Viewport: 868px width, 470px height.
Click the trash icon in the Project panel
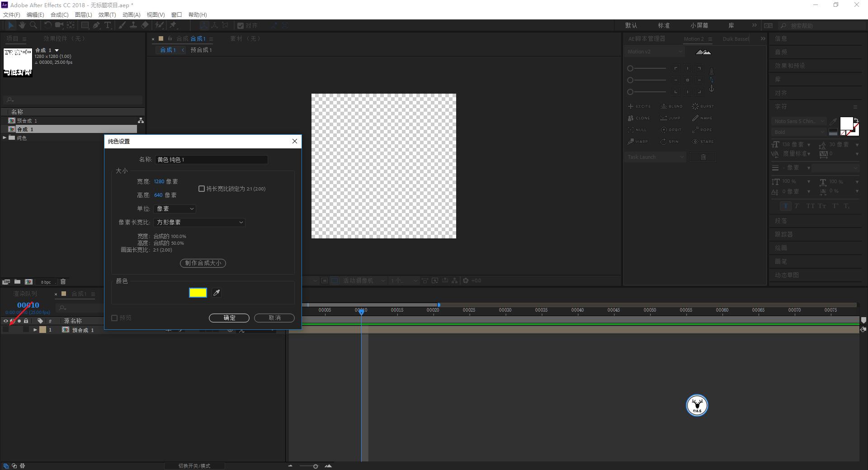pyautogui.click(x=63, y=282)
